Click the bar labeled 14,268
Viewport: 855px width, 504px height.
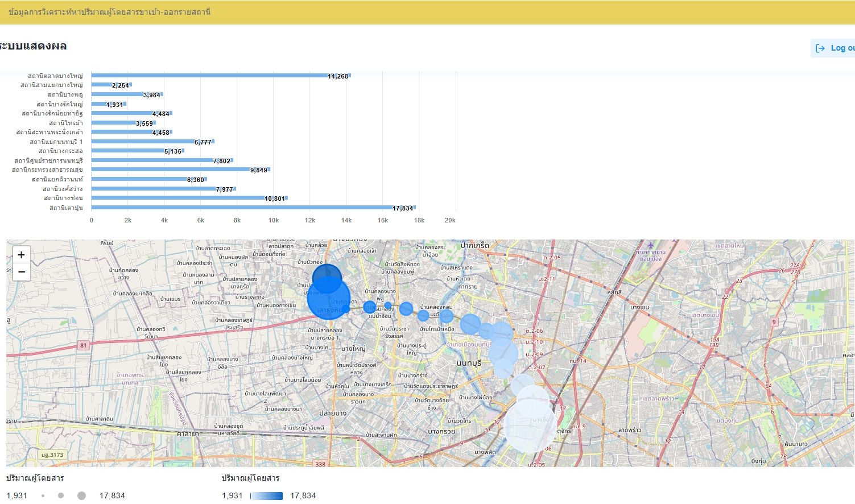(221, 76)
